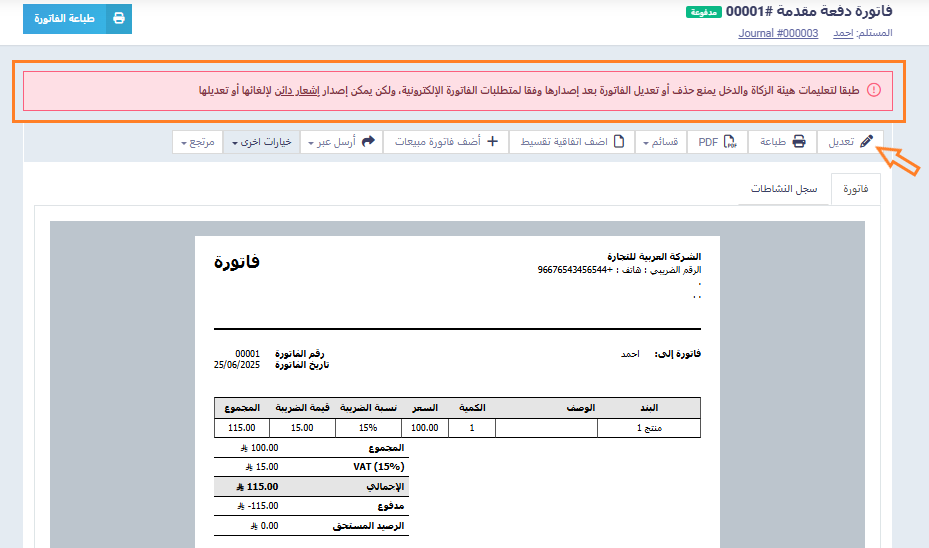
Task: Click the VAT amount 15.00 in totals
Action: point(262,467)
